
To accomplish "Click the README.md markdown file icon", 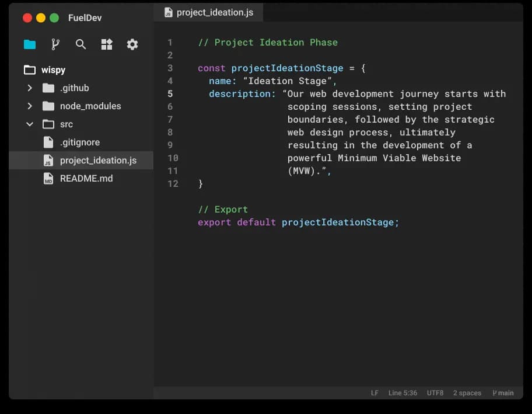I will 48,179.
